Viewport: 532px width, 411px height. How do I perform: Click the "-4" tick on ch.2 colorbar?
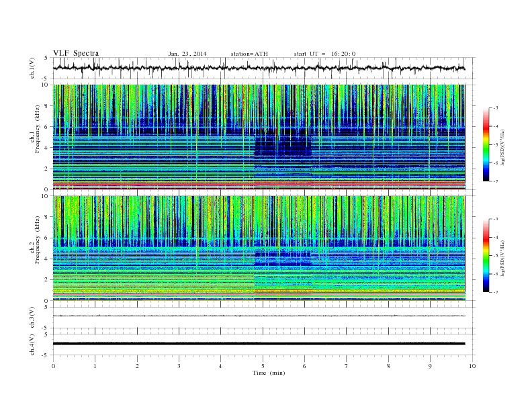[x=495, y=237]
